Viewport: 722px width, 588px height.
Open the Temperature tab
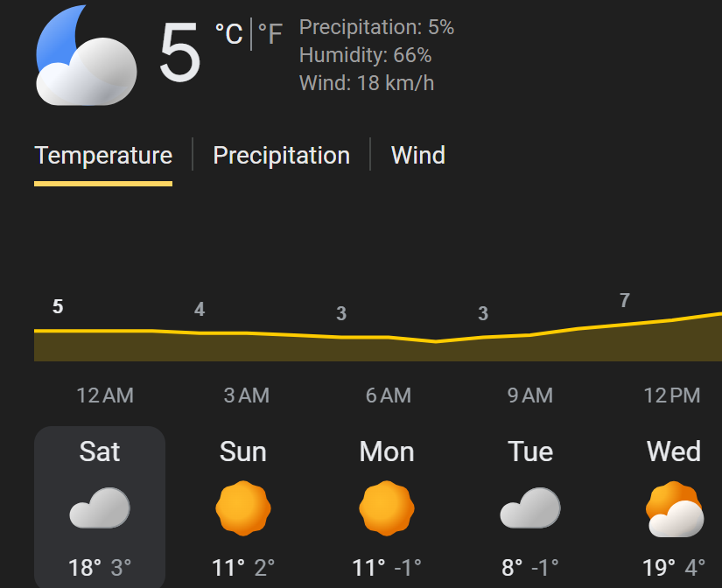[x=103, y=156]
